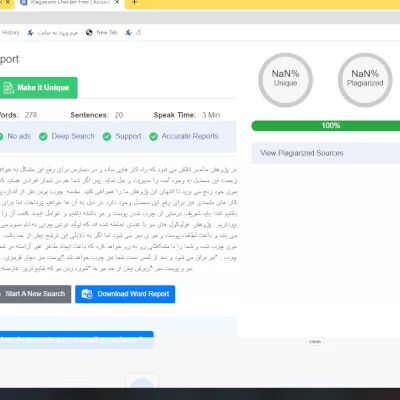Open the New Tab bookmark
The image size is (400, 400).
click(x=107, y=33)
